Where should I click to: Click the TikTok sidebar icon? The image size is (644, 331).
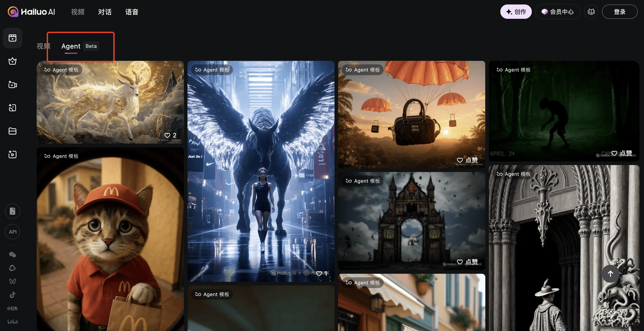(13, 295)
